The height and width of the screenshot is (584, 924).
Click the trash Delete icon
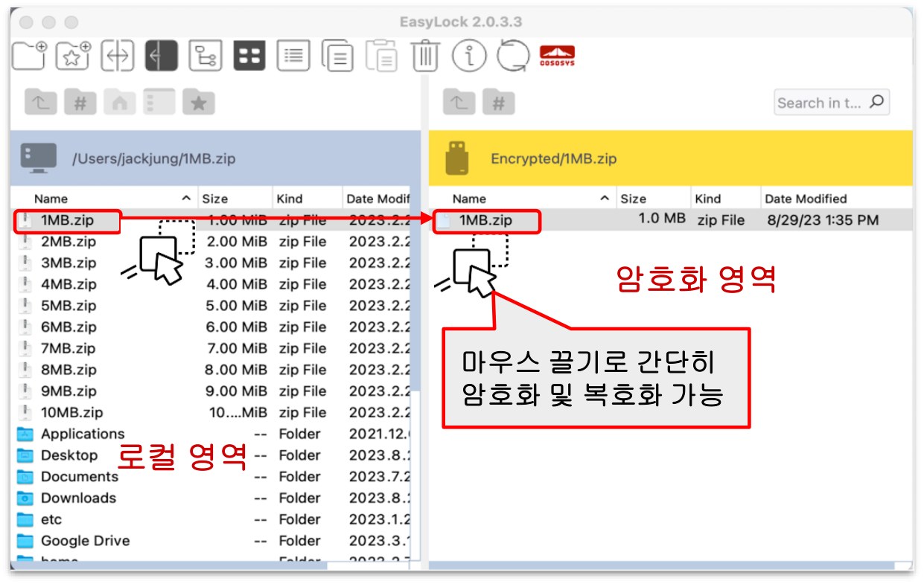426,56
